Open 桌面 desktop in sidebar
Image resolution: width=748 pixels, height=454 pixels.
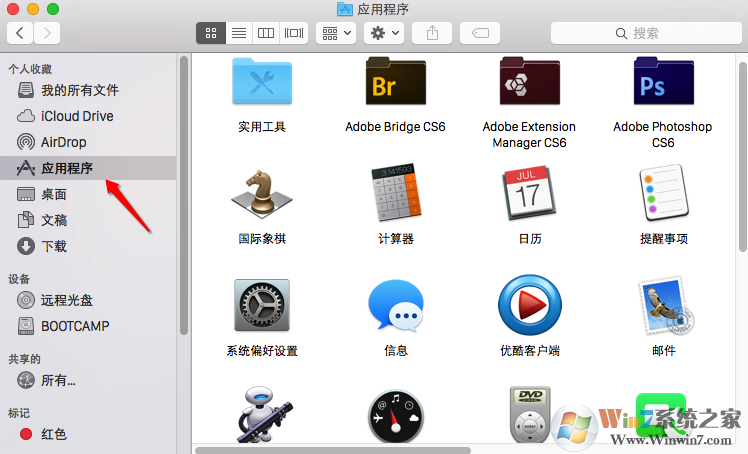click(88, 194)
